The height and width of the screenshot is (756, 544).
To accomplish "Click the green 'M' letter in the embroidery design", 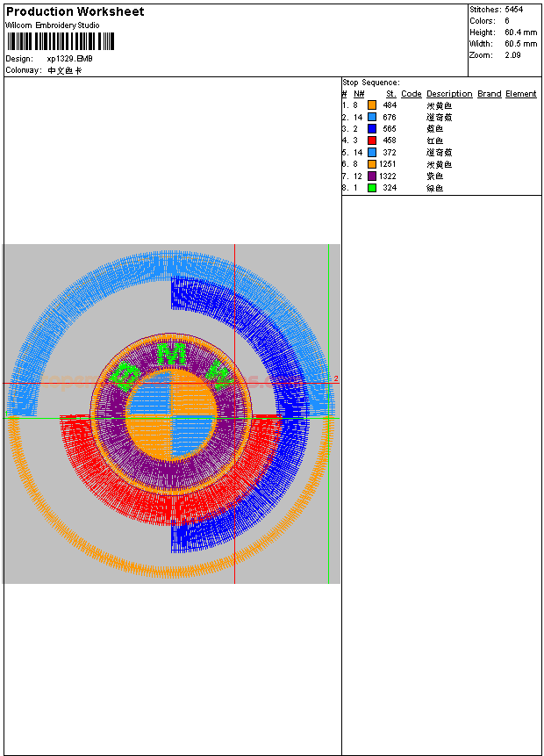I will pos(172,353).
